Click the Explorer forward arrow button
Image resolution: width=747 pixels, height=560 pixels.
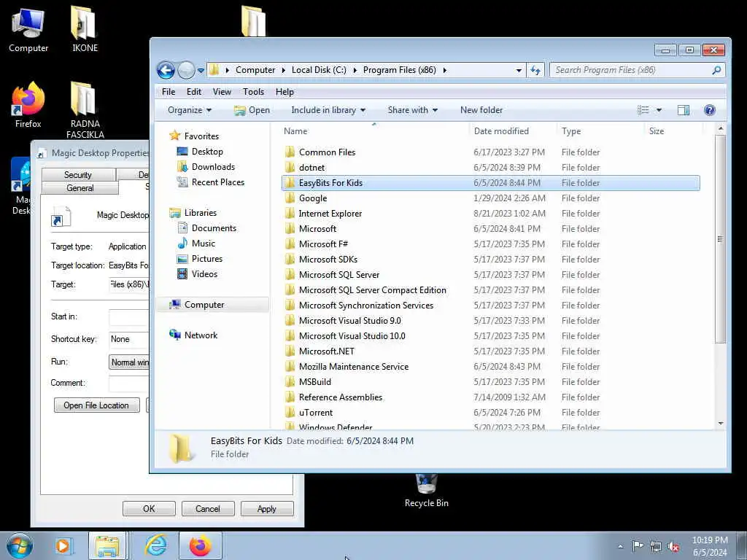click(x=186, y=71)
